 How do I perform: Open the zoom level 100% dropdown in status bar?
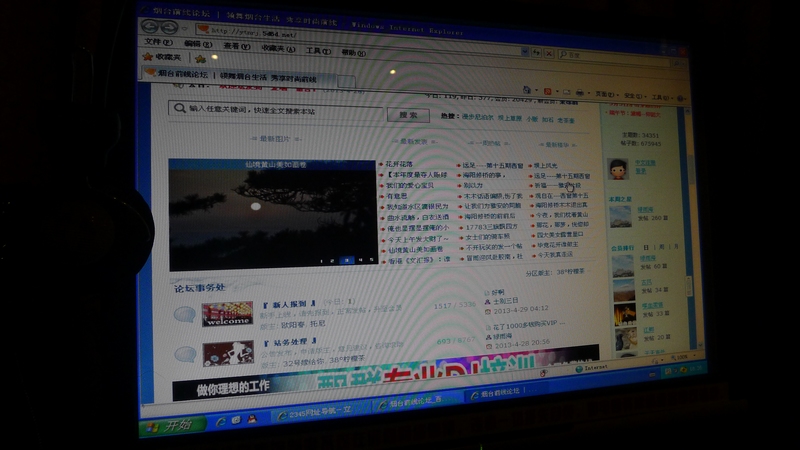pyautogui.click(x=685, y=357)
